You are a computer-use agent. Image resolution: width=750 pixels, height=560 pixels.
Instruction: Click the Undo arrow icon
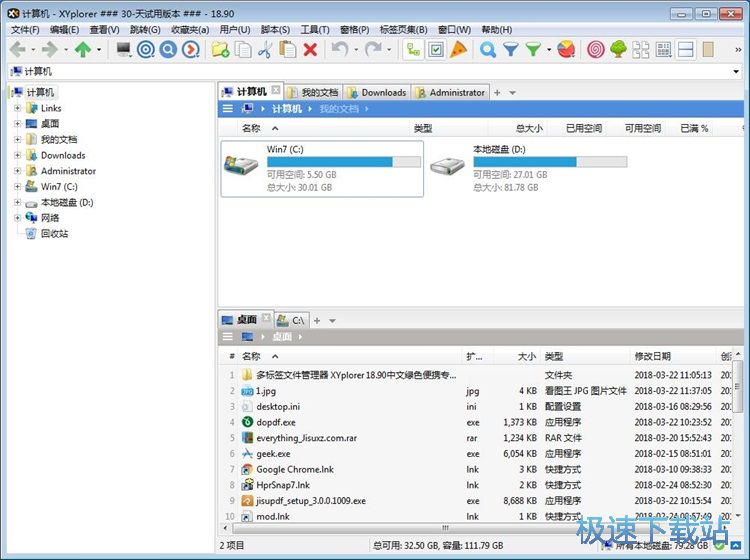click(339, 49)
